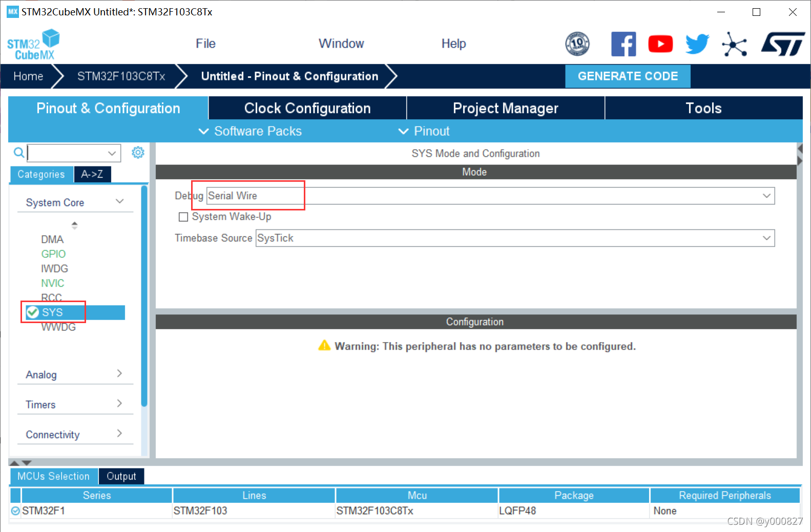
Task: Click Untitled - Pinout & Configuration breadcrumb
Action: point(289,76)
